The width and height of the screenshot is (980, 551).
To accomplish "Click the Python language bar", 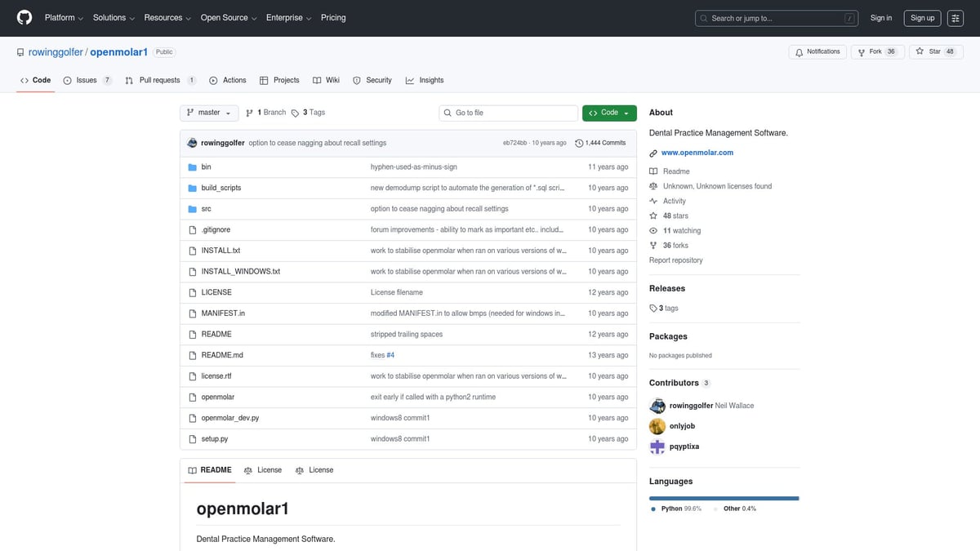I will point(723,498).
